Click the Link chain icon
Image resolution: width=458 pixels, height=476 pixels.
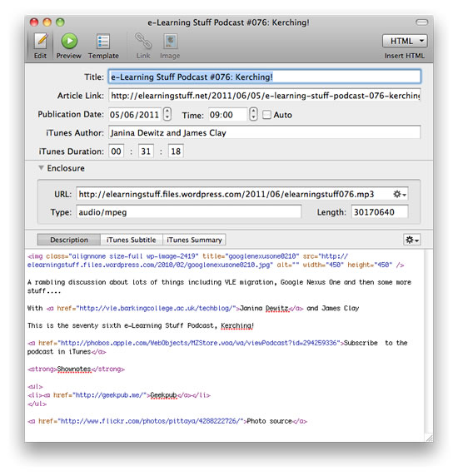(x=143, y=42)
